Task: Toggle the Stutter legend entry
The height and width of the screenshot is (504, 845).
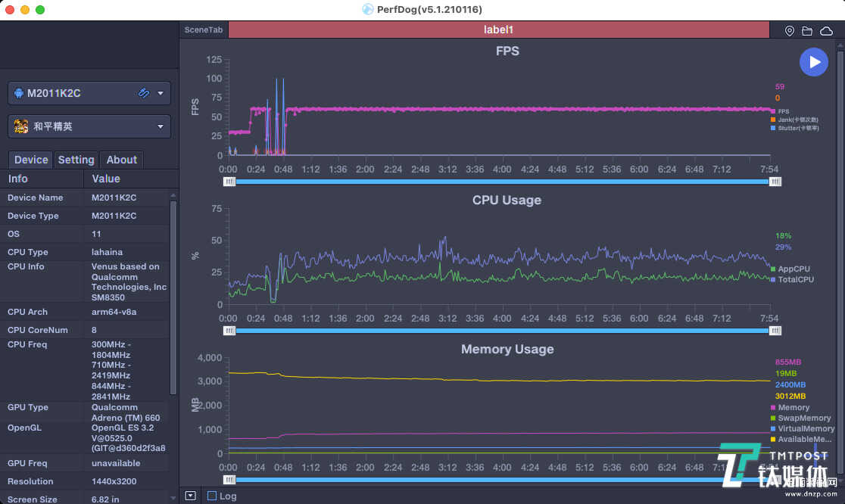Action: tap(795, 128)
